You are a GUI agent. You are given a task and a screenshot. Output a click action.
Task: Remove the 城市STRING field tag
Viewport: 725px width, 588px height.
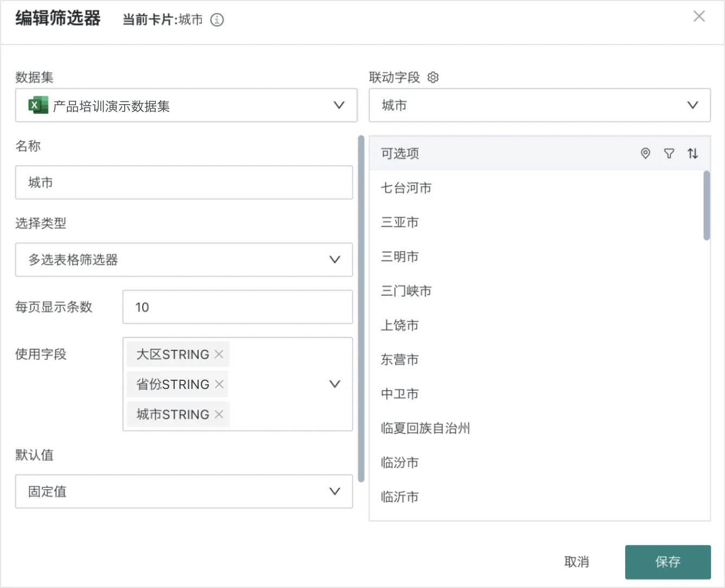[219, 414]
